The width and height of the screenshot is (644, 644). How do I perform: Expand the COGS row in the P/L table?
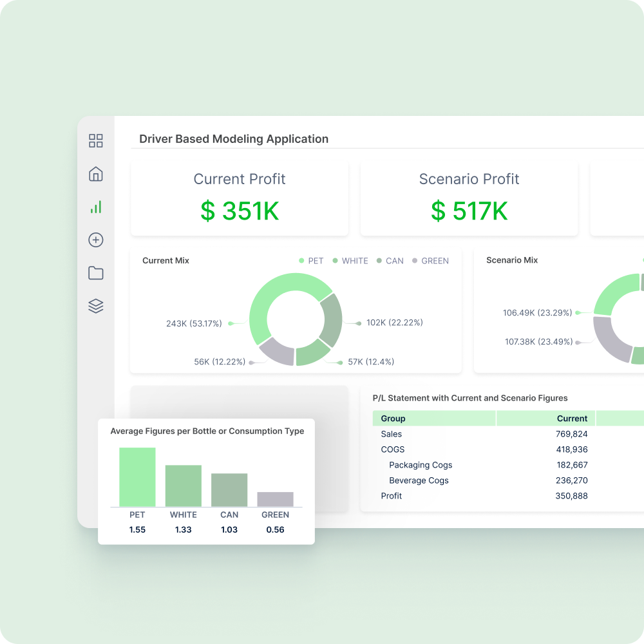pos(392,449)
